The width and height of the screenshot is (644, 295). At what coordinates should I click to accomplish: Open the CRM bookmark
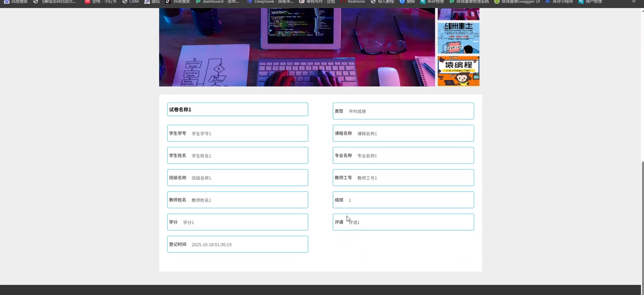131,2
